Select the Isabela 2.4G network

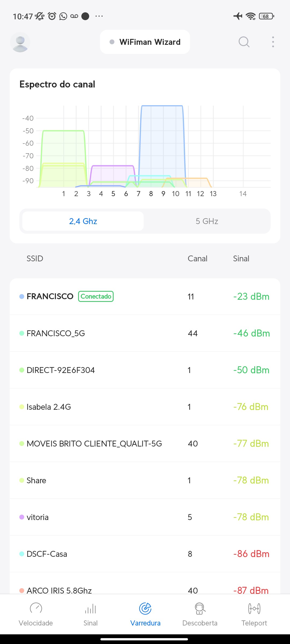click(x=145, y=407)
